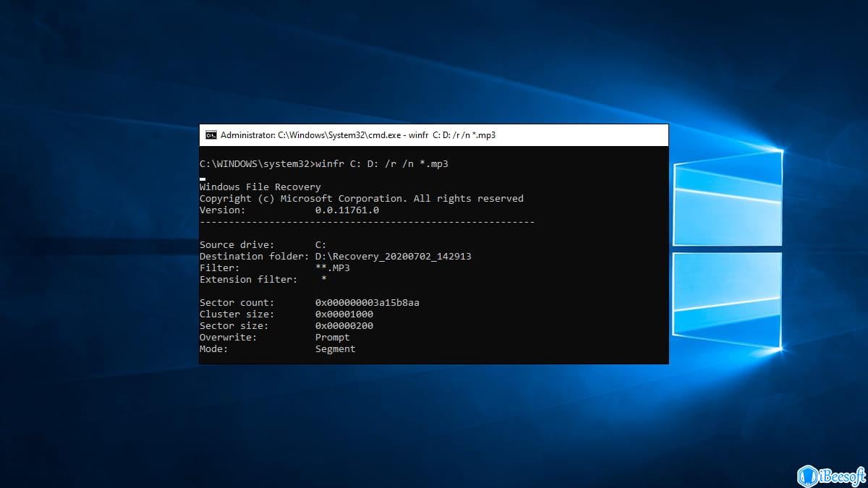Click the Mode value 'Segment'
The height and width of the screenshot is (488, 868).
336,349
